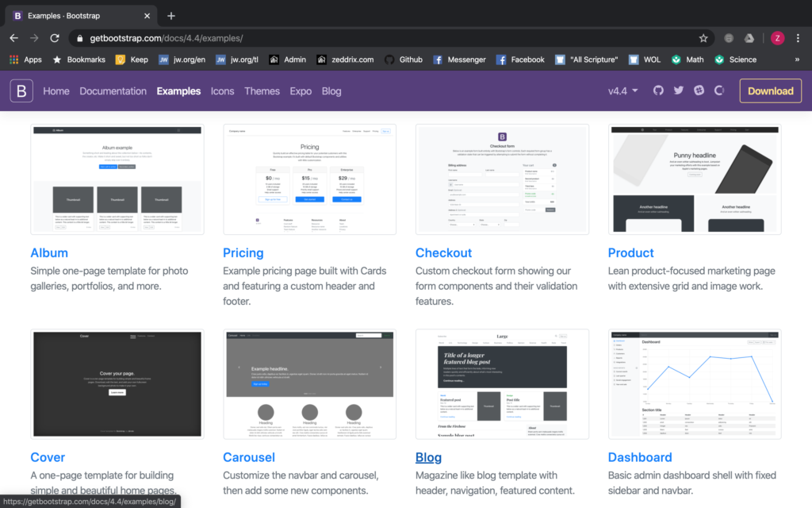
Task: Open the zeddrix.com bookmark
Action: point(345,60)
